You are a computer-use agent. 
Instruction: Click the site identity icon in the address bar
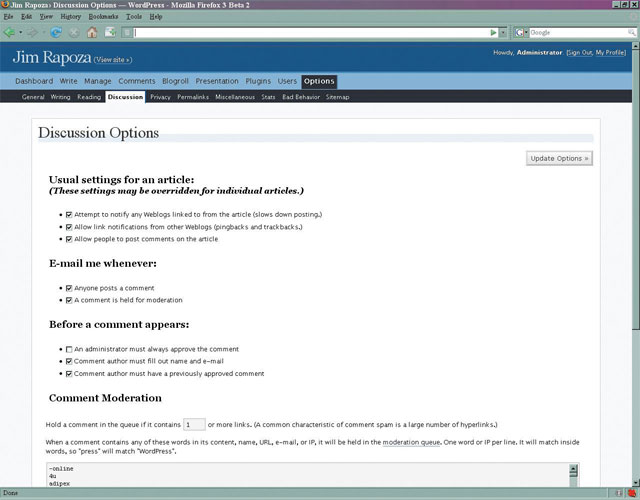click(127, 33)
